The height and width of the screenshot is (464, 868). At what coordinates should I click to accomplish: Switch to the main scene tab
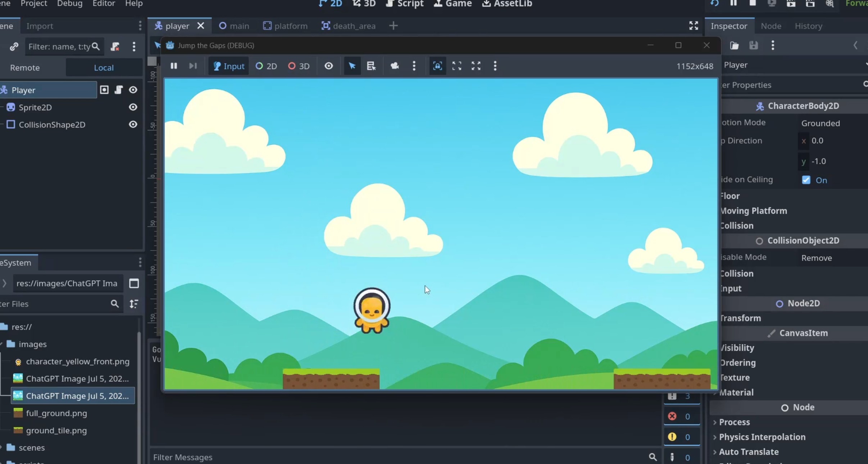pyautogui.click(x=234, y=26)
